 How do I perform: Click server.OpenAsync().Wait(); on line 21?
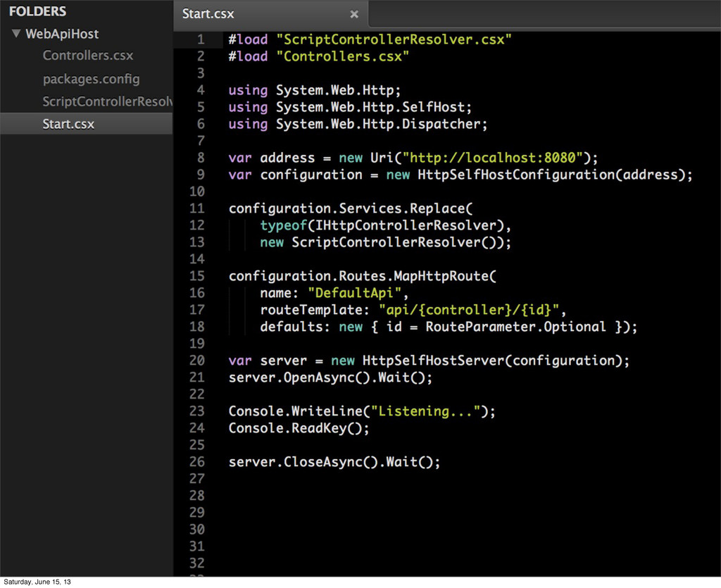click(331, 377)
